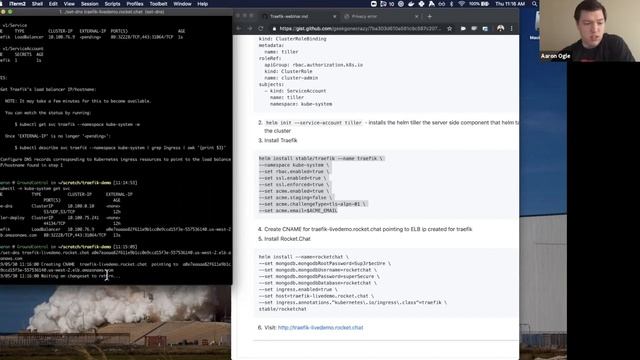
Task: Open the Shell menu
Action: tap(37, 4)
